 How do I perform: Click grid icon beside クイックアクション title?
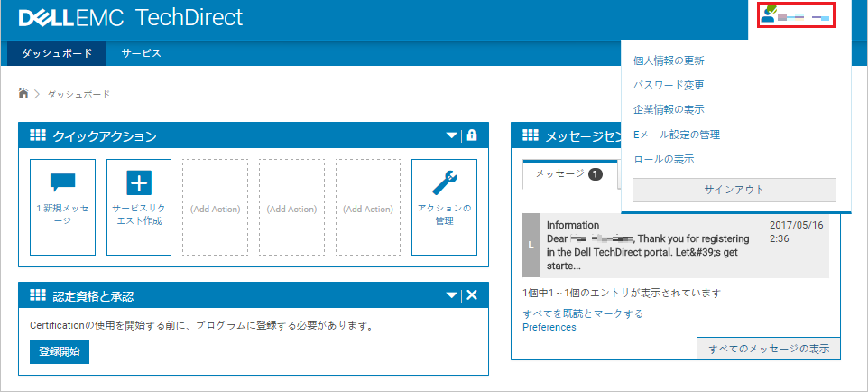tap(37, 135)
